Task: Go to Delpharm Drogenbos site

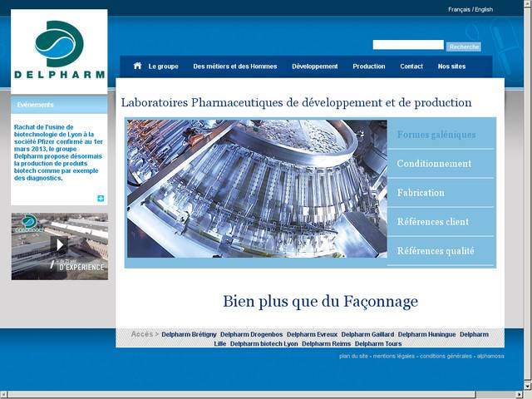Action: coord(251,334)
